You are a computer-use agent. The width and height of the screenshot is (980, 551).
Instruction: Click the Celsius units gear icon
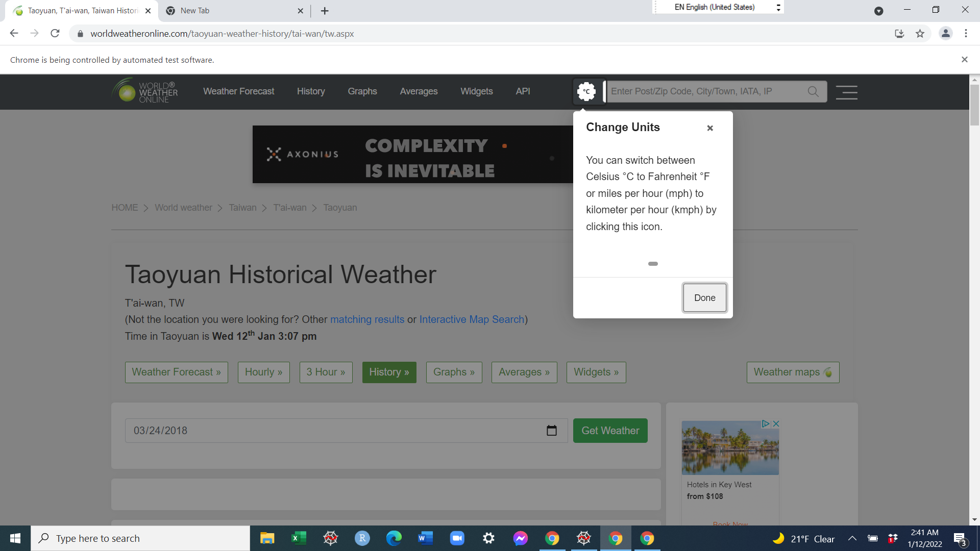[x=586, y=91]
